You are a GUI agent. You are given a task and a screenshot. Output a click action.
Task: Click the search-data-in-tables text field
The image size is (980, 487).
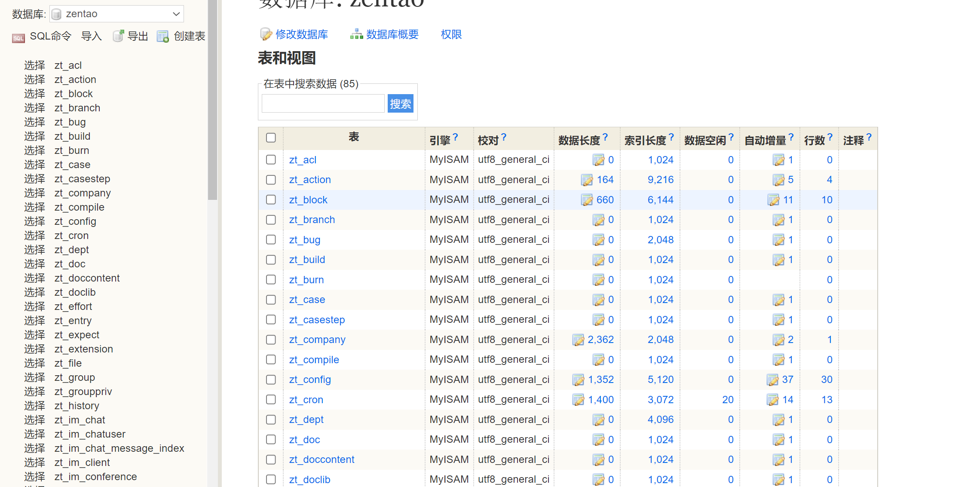(x=323, y=104)
